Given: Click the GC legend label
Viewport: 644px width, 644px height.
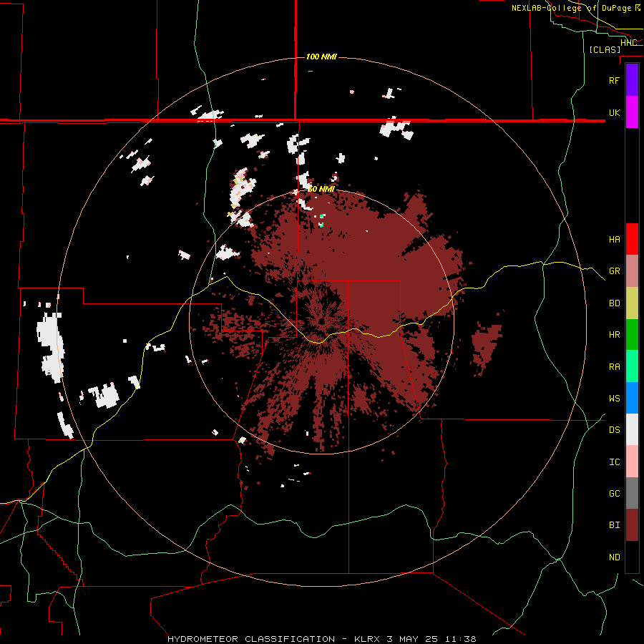Looking at the screenshot, I should (614, 494).
